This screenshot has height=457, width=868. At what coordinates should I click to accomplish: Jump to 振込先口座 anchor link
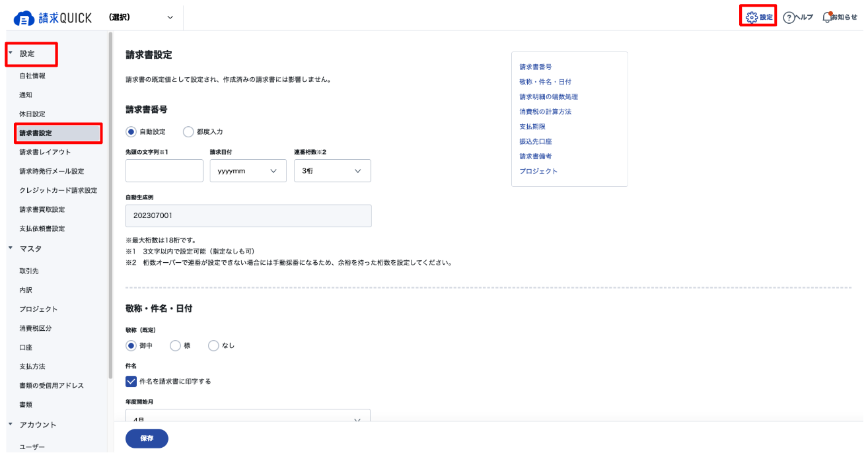[536, 141]
